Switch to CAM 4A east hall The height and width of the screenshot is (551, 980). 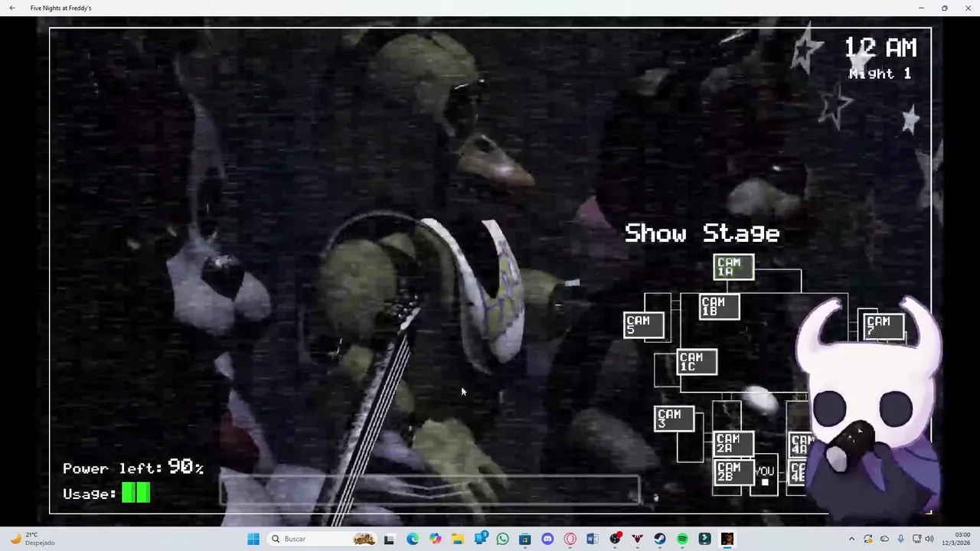coord(801,445)
